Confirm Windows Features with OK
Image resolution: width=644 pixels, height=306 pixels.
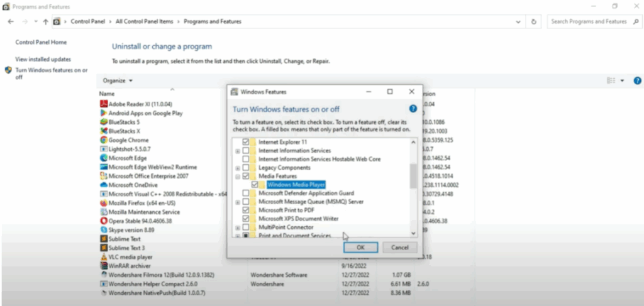click(x=360, y=248)
